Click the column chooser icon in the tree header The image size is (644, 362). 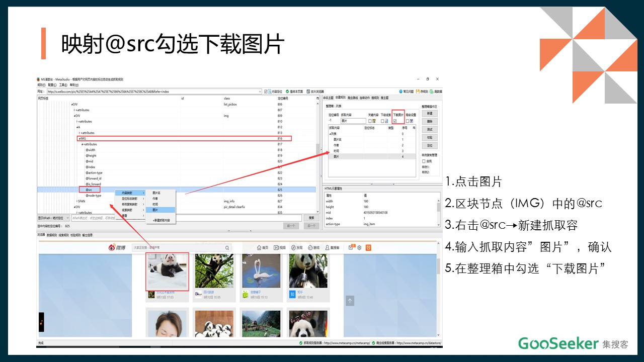[x=317, y=98]
